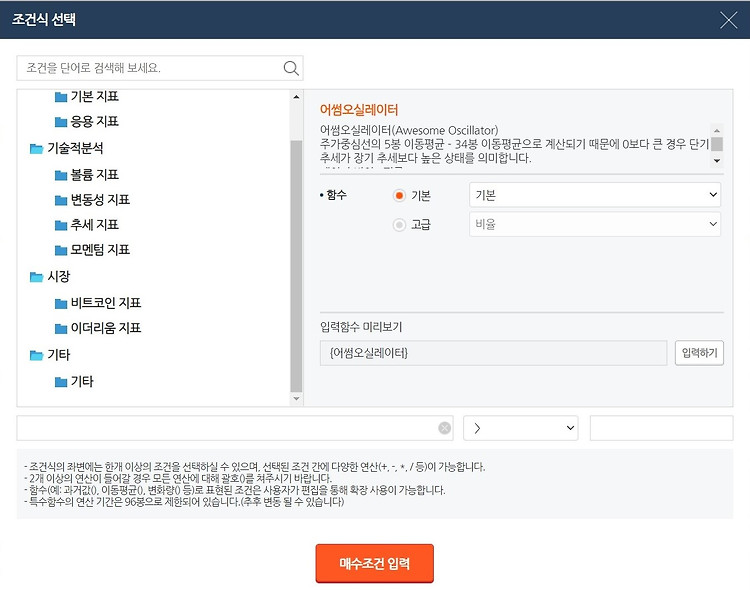Select the 시장 tree label
The width and height of the screenshot is (750, 590).
[58, 277]
